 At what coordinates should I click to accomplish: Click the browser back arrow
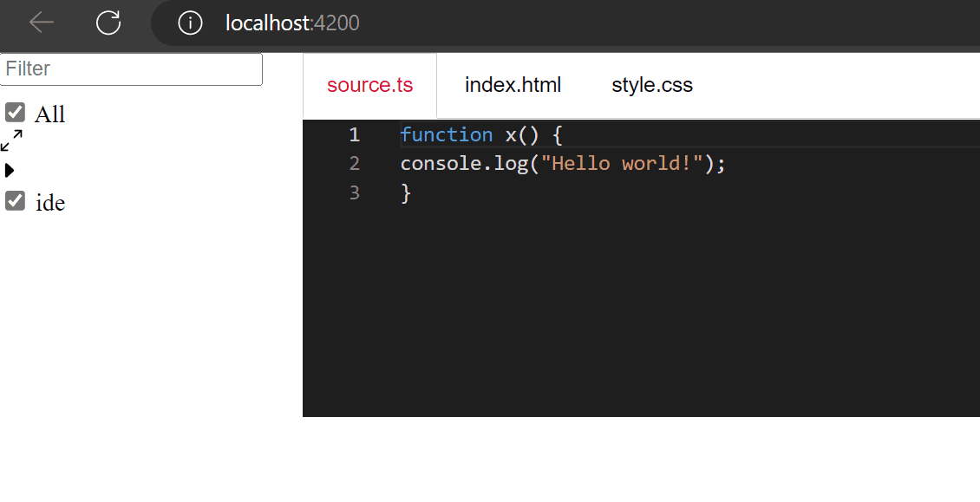[41, 23]
